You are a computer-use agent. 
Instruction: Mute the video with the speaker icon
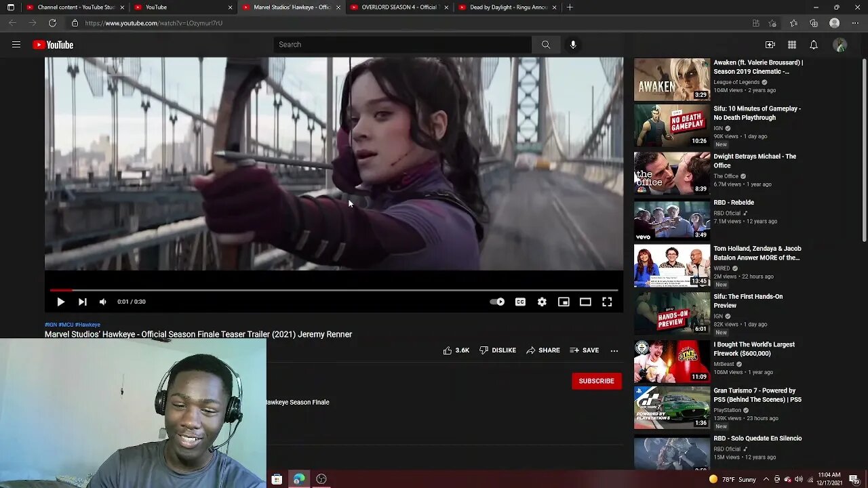[x=103, y=302]
